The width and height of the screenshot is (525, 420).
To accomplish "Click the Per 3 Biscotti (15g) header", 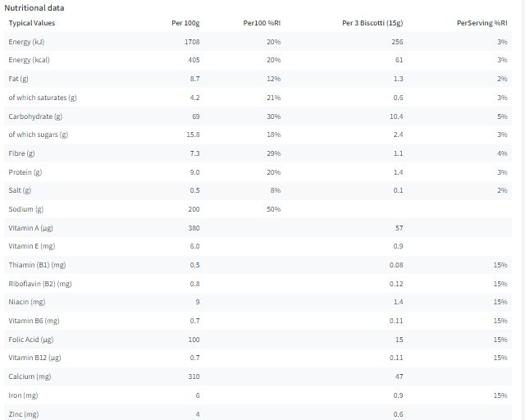I will click(372, 23).
